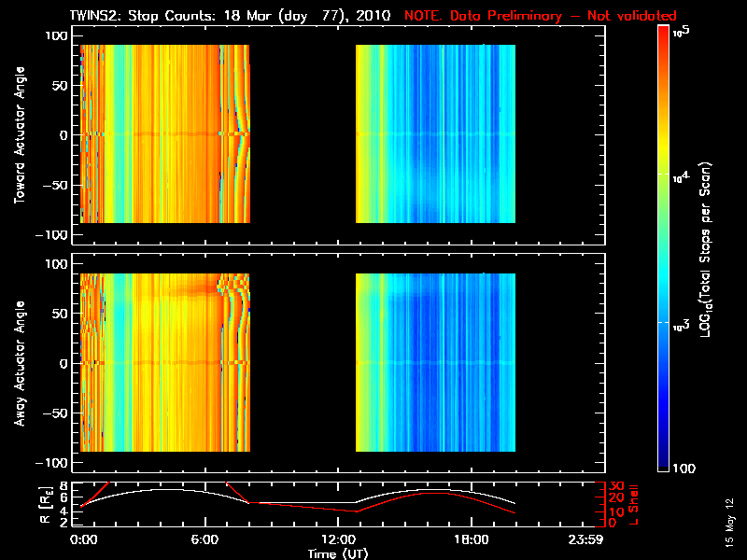Click the blue afternoon data block in Toward panel
747x560 pixels.
tap(435, 135)
